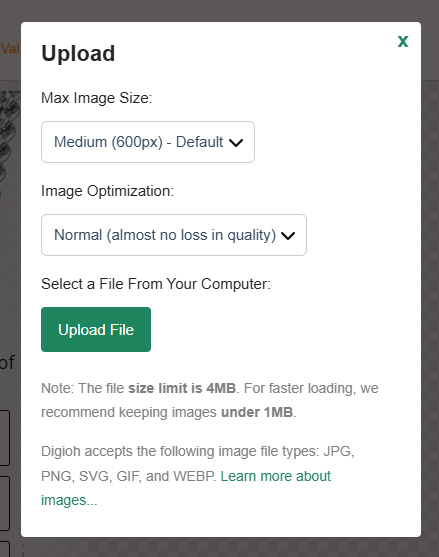Open the Max Image Size dropdown
Image resolution: width=439 pixels, height=557 pixels.
tap(148, 142)
